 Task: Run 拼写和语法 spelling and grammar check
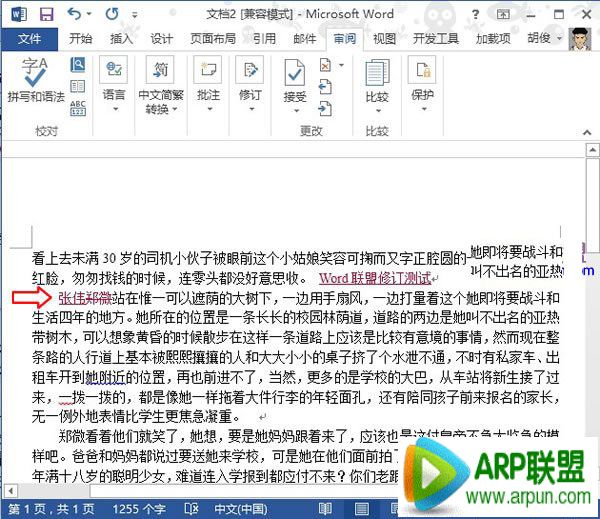pyautogui.click(x=36, y=80)
